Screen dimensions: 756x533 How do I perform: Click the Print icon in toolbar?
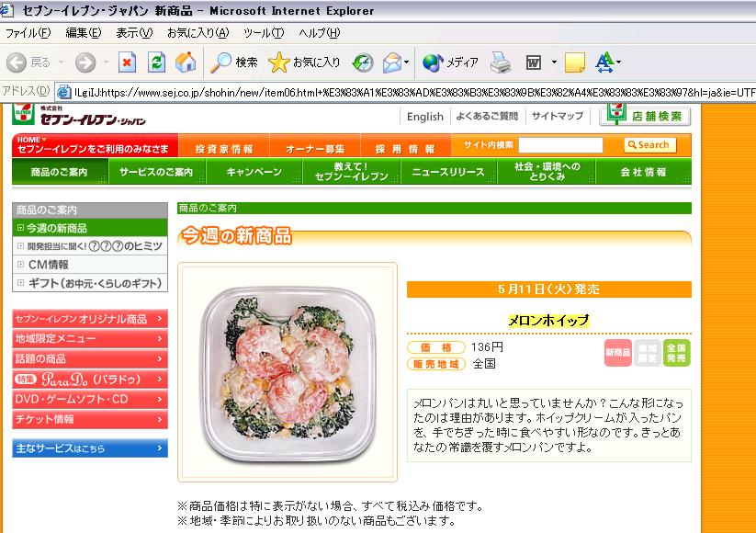tap(501, 62)
